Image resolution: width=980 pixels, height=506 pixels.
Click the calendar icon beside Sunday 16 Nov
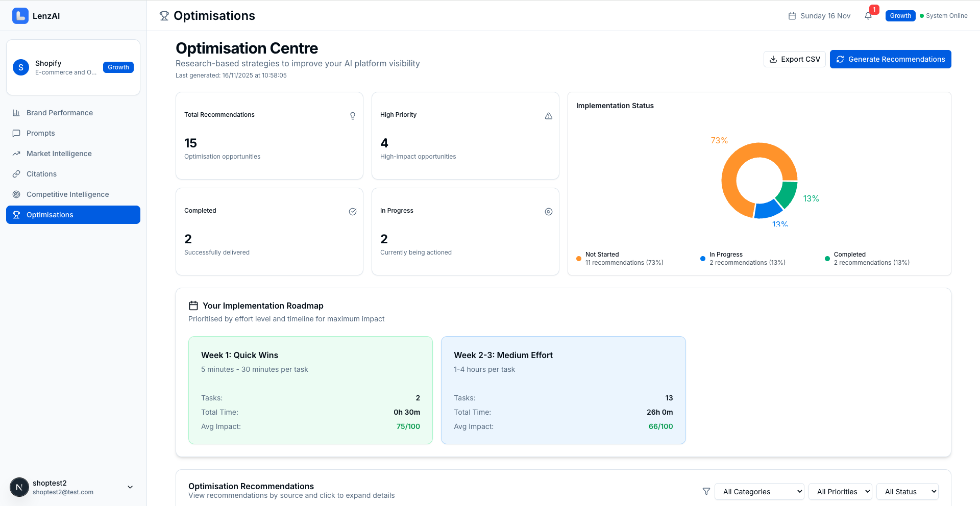[x=792, y=16]
